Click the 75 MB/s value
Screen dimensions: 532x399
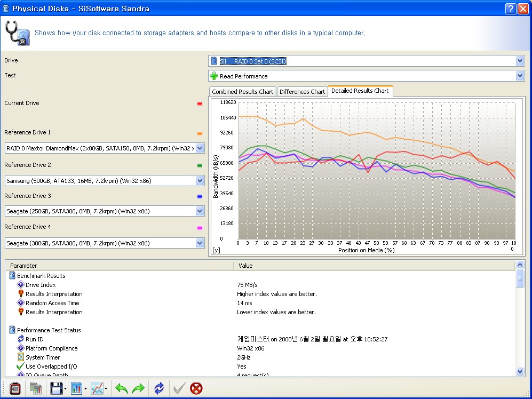pos(247,285)
